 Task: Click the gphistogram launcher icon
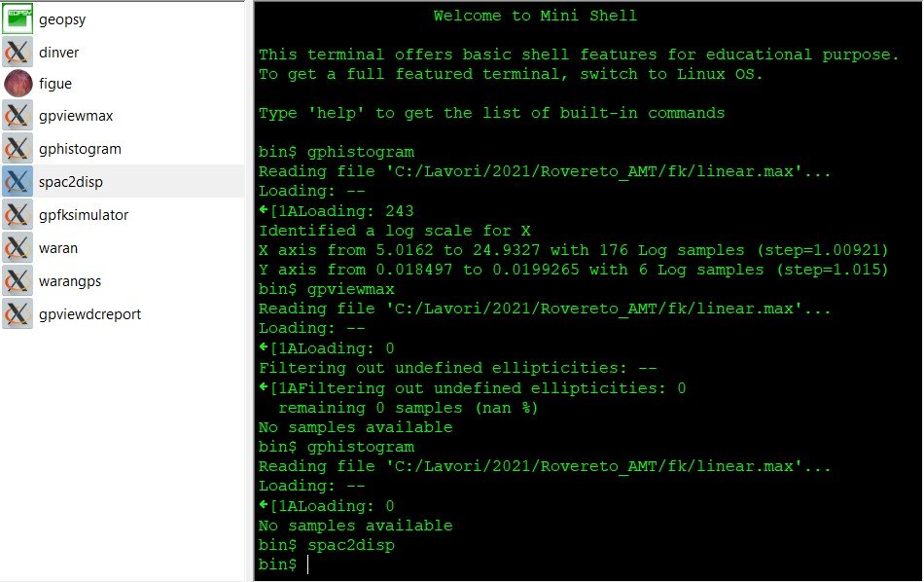(x=18, y=149)
